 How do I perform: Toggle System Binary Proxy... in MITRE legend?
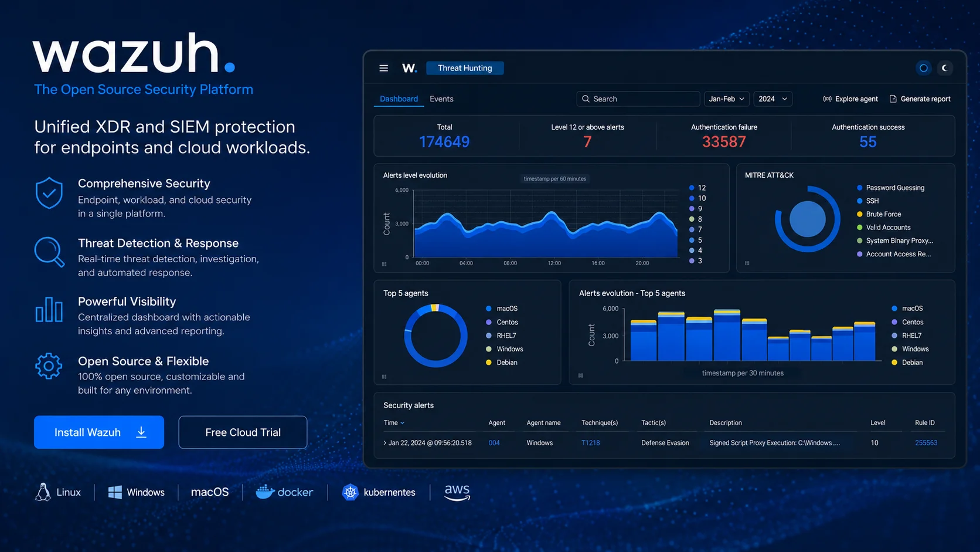(x=895, y=241)
